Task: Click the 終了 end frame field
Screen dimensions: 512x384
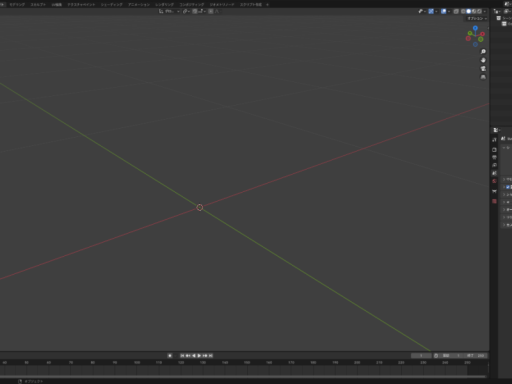Action: click(x=476, y=356)
